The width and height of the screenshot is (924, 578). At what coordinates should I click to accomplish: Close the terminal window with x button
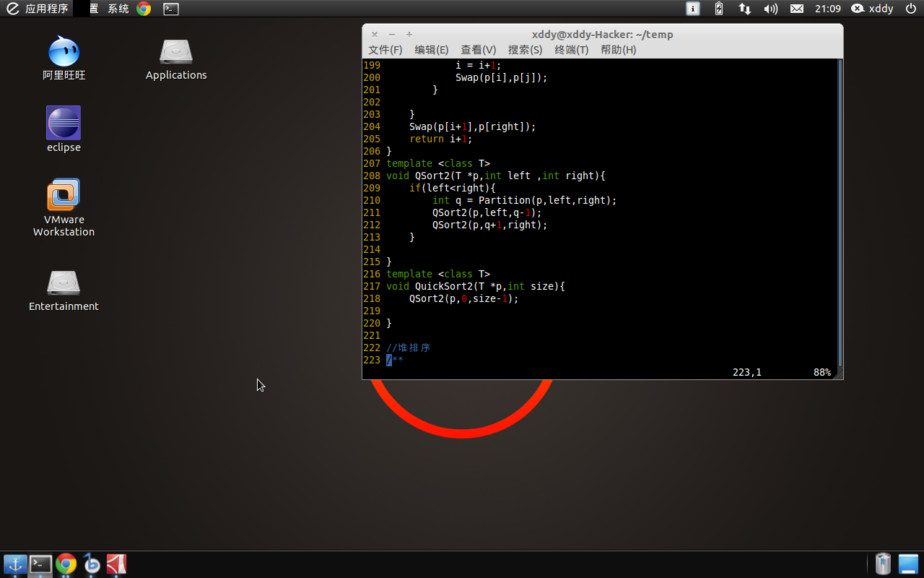[375, 34]
